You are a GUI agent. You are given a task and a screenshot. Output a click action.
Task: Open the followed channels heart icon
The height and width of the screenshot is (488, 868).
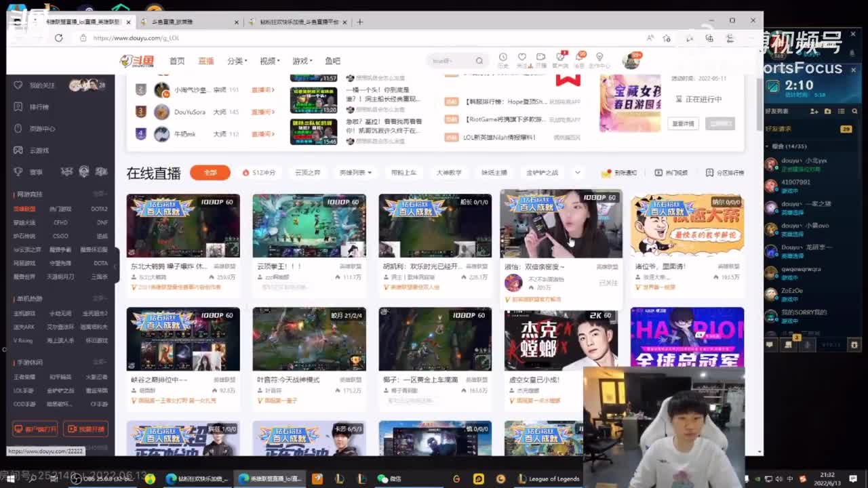pos(522,59)
